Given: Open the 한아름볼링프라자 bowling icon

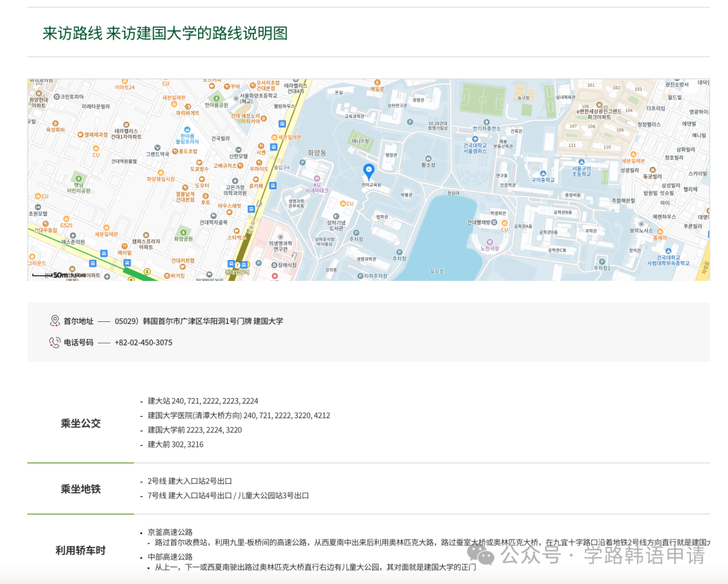Looking at the screenshot, I should pos(187,130).
